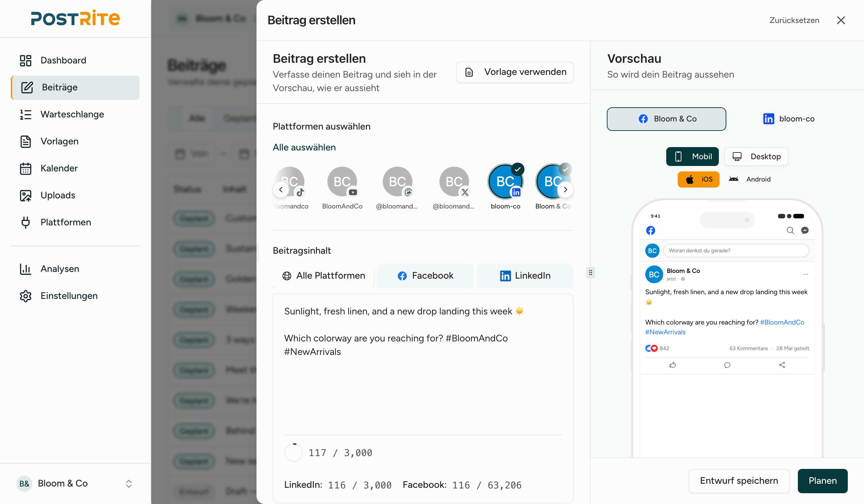Click the Messenger icon in phone preview

[805, 230]
